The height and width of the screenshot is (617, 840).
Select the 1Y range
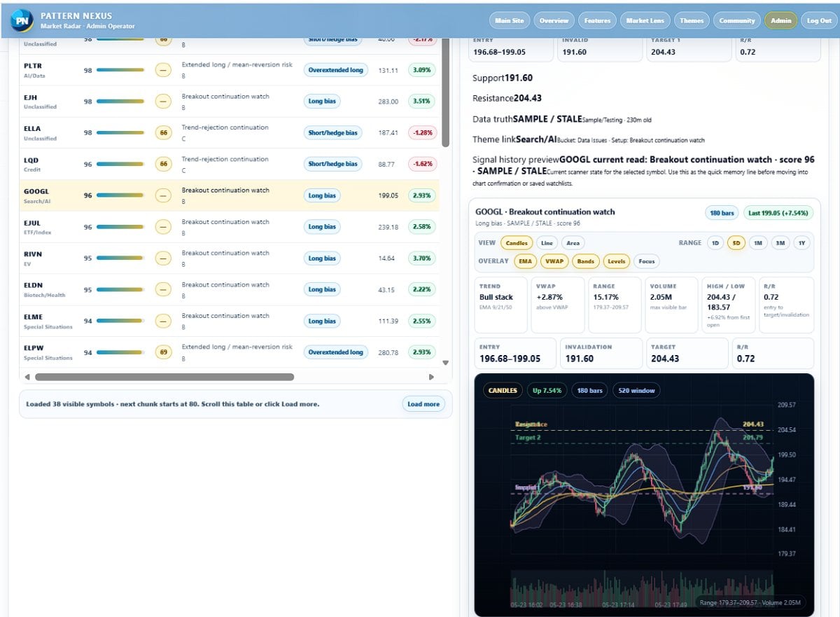pyautogui.click(x=801, y=243)
